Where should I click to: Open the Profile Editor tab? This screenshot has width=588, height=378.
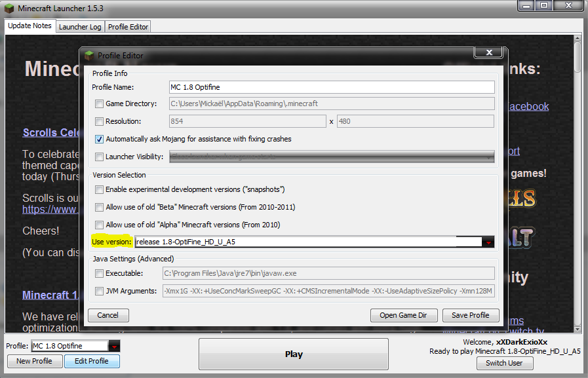click(128, 27)
